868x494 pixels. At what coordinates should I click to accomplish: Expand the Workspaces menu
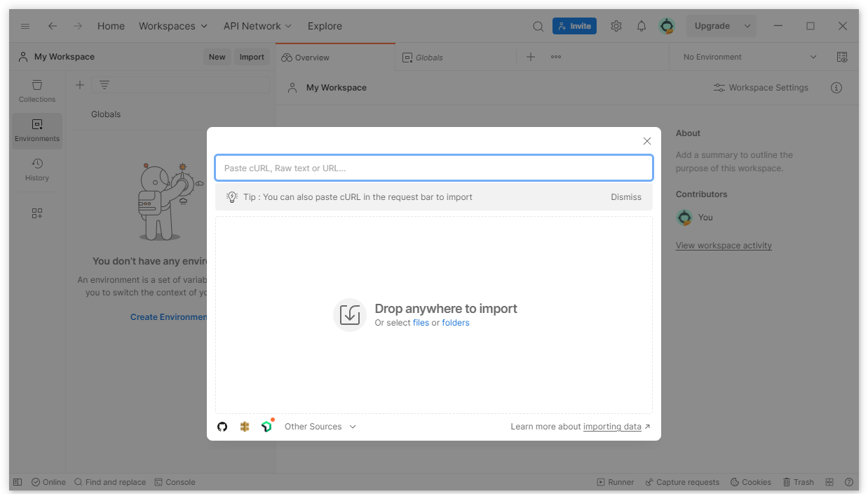pyautogui.click(x=173, y=26)
